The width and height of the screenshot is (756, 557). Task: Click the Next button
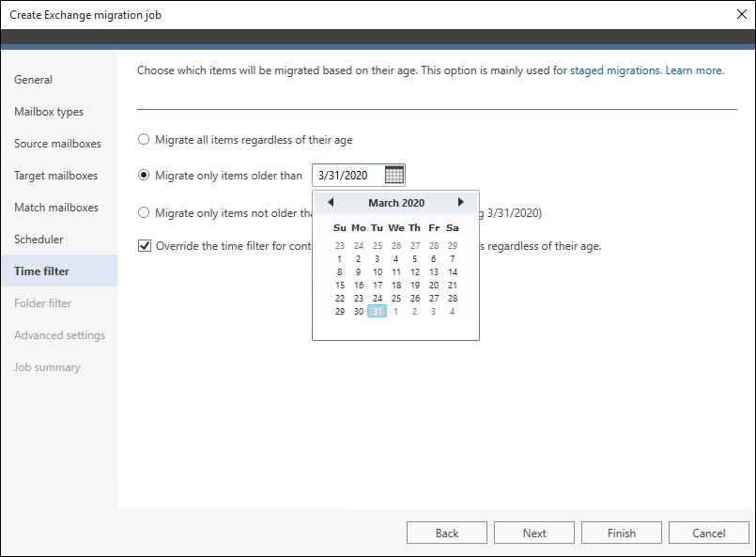(534, 533)
